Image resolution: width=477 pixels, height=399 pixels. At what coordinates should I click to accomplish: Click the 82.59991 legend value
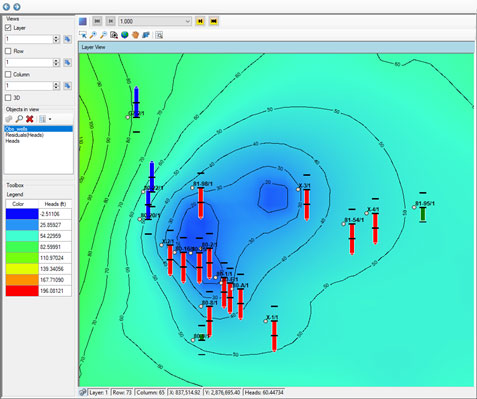point(50,247)
